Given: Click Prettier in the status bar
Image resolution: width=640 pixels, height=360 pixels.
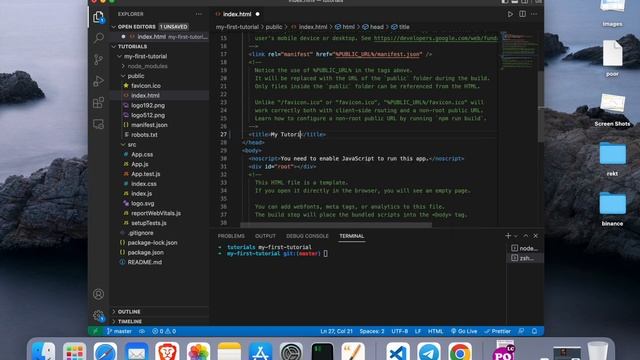Looking at the screenshot, I should 498,331.
